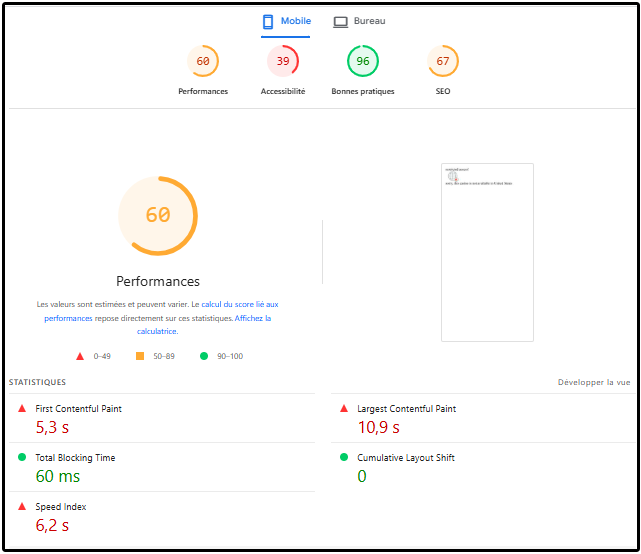
Task: Click the red triangle beside First Contentful Paint
Action: click(x=22, y=408)
